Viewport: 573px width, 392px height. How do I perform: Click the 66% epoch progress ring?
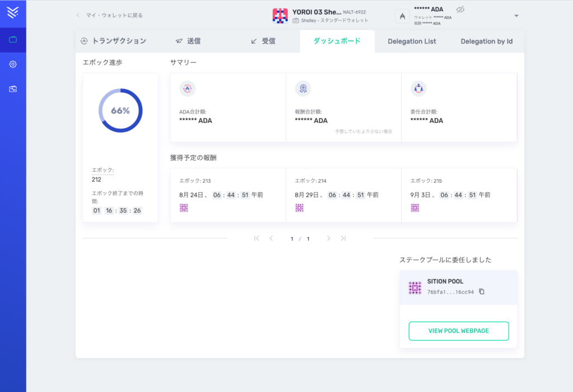point(120,111)
